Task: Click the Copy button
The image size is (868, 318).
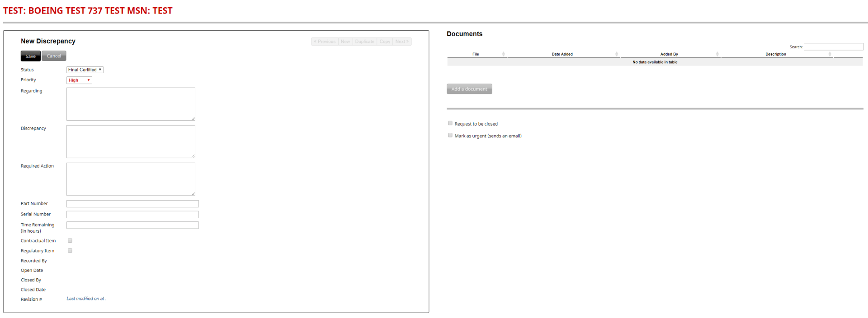Action: (385, 42)
